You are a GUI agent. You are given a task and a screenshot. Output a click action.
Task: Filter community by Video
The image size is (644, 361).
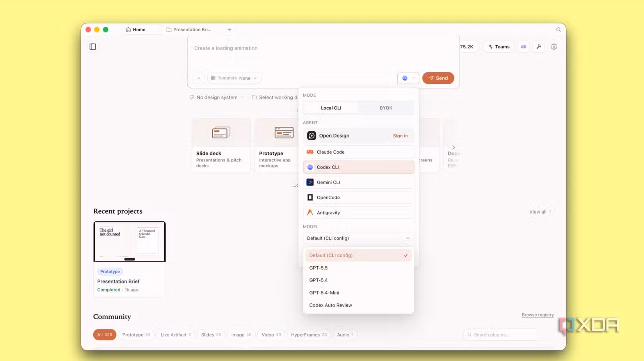tap(271, 335)
